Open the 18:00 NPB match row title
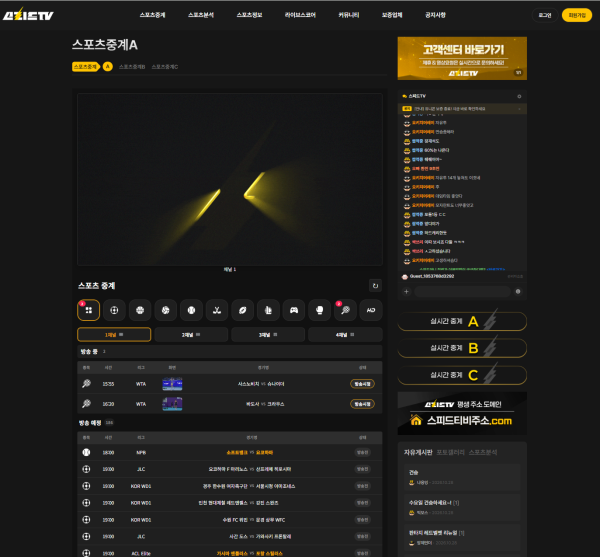600x557 pixels. tap(249, 453)
